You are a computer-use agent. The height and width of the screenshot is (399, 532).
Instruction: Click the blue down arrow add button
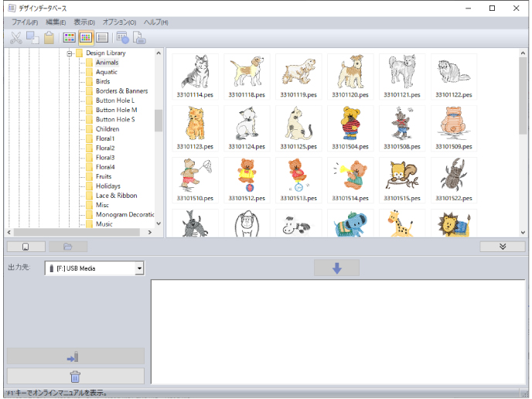[336, 268]
